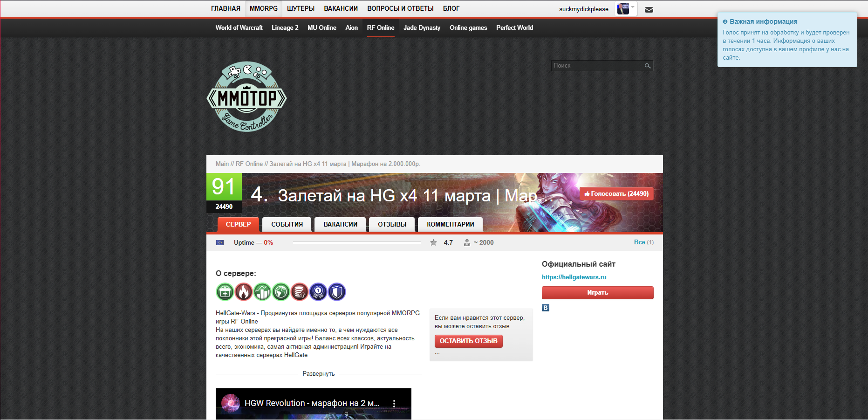
Task: Select Aion game category
Action: point(352,28)
